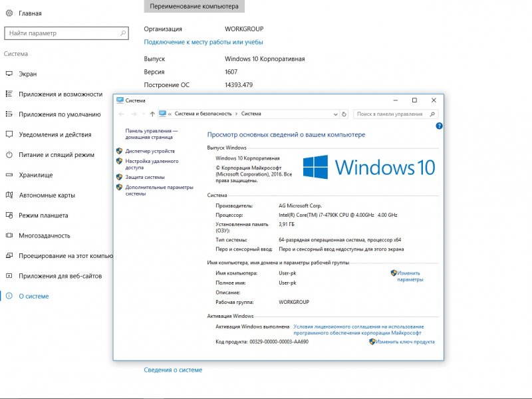Open Дополнительные параметры системы link
The height and width of the screenshot is (399, 532).
point(160,190)
